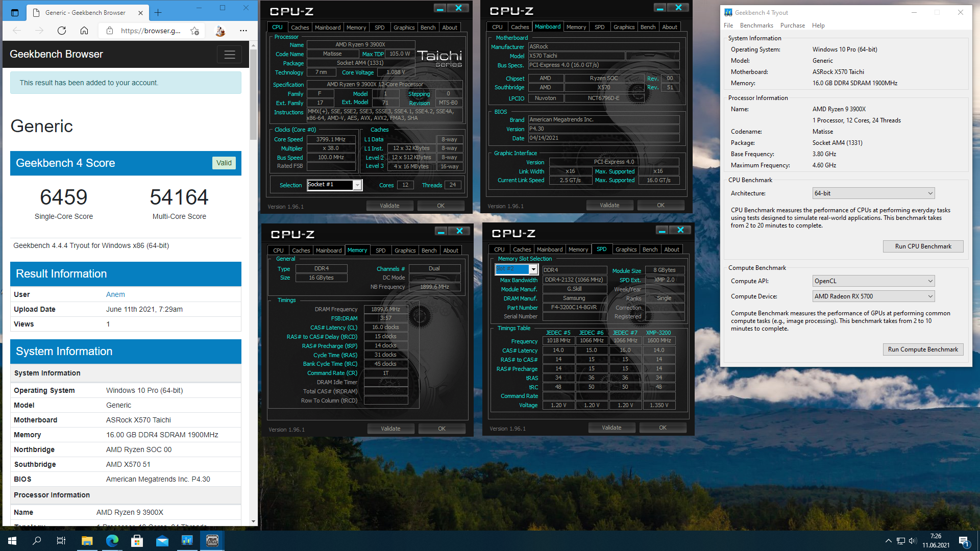Open Architecture 64-bit dropdown
Screen dimensions: 980x551
point(873,193)
